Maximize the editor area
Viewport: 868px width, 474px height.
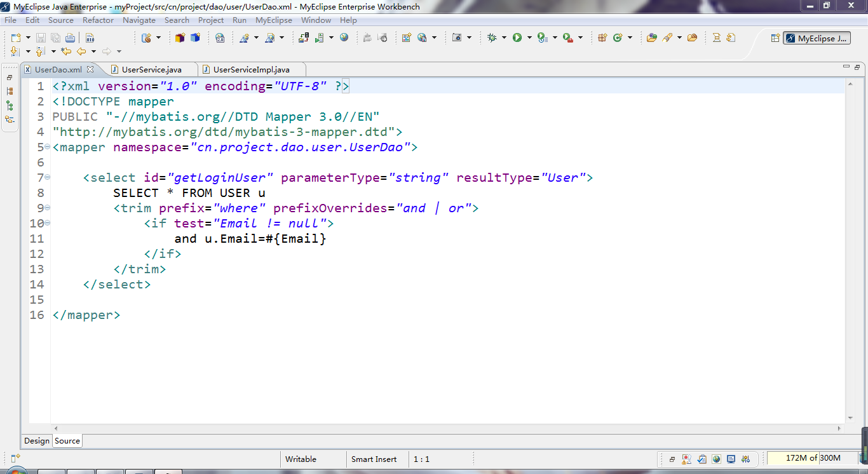(x=857, y=67)
